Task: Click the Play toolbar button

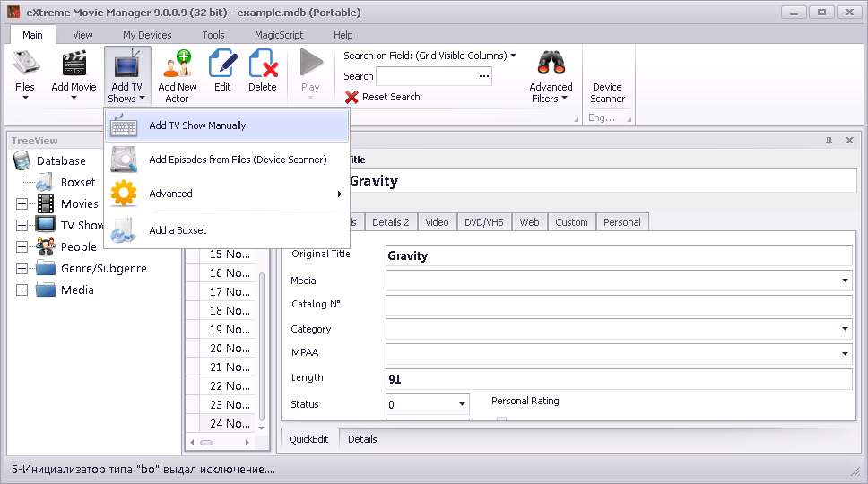Action: pyautogui.click(x=310, y=74)
